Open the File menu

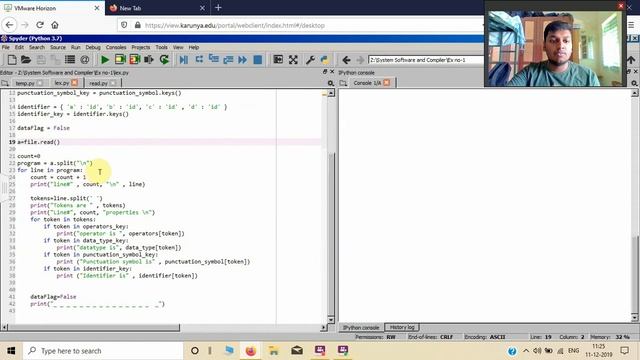6,47
